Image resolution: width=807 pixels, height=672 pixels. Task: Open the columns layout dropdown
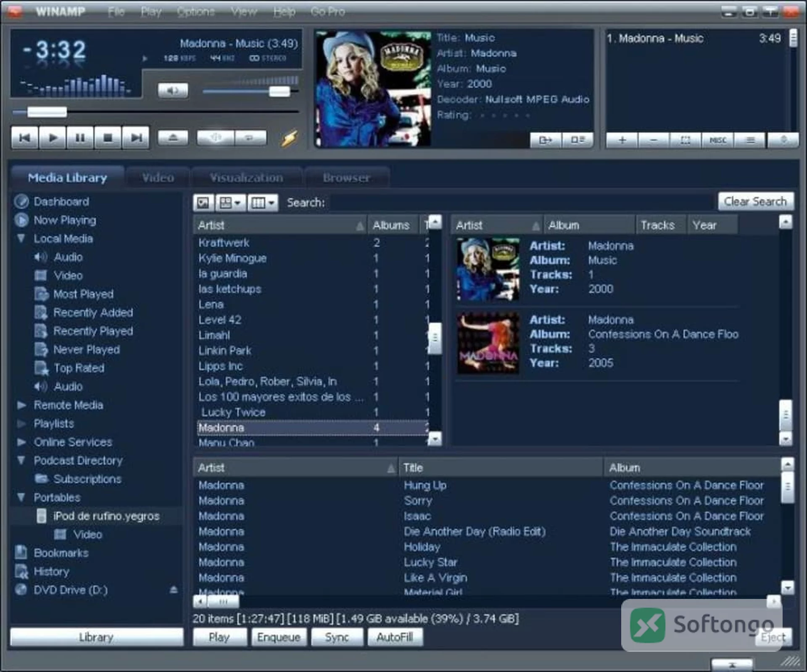(x=263, y=203)
